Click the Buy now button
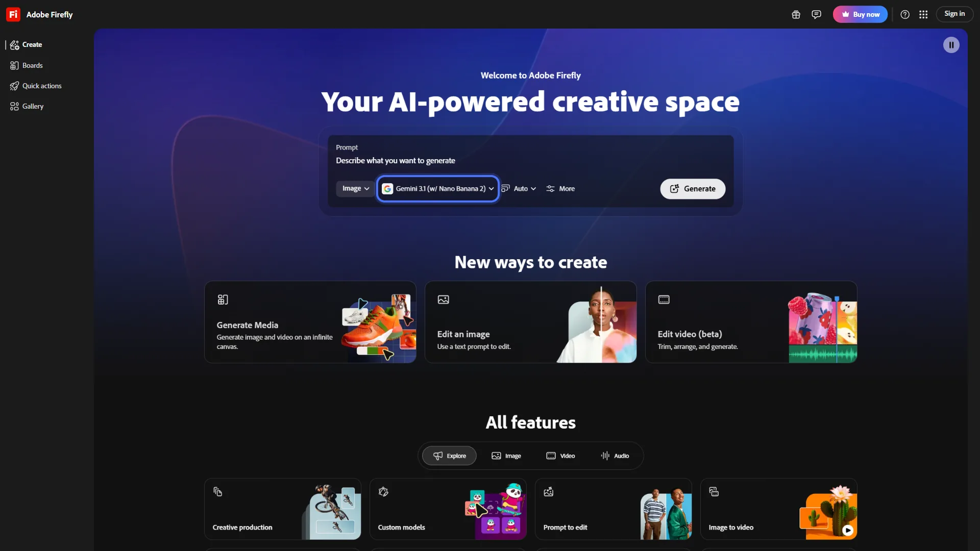The width and height of the screenshot is (980, 551). 860,14
